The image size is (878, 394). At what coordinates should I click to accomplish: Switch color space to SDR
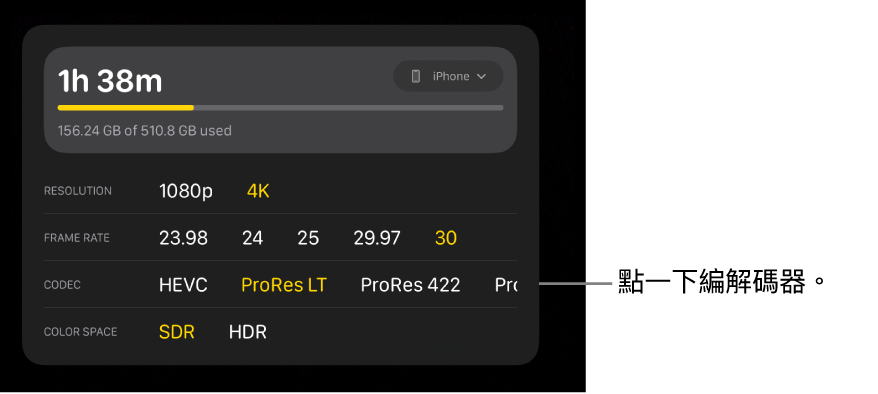(177, 332)
